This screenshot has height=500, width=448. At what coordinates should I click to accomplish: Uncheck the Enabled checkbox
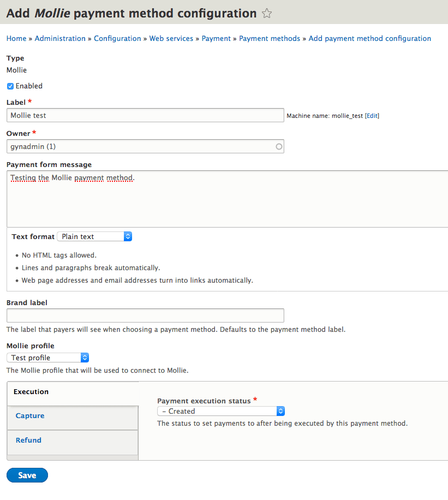pos(10,86)
